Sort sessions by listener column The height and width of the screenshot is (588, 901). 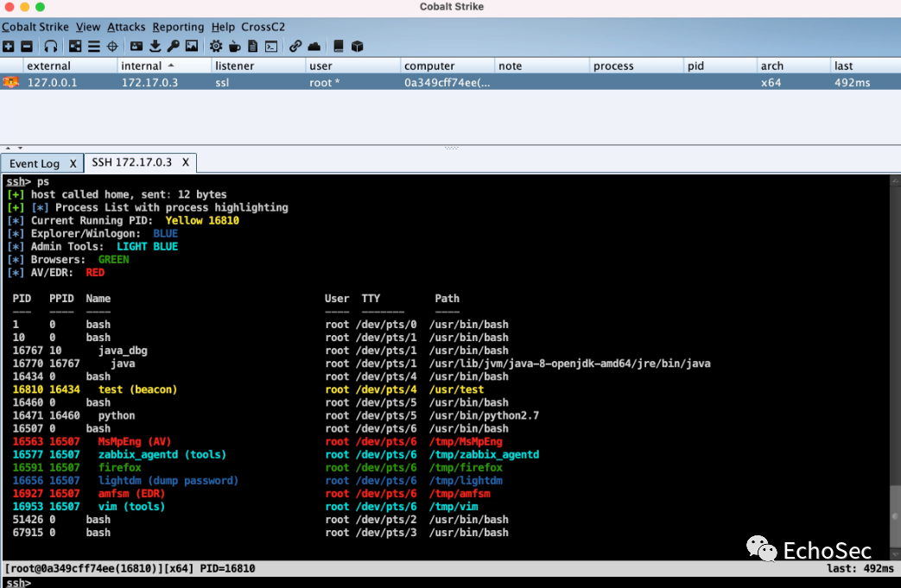click(x=258, y=66)
